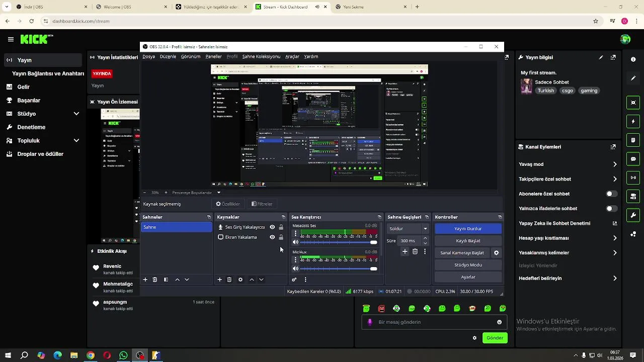Viewport: 644px width, 362px height.
Task: Expand Topluluk section in Kick sidebar
Action: (76, 141)
